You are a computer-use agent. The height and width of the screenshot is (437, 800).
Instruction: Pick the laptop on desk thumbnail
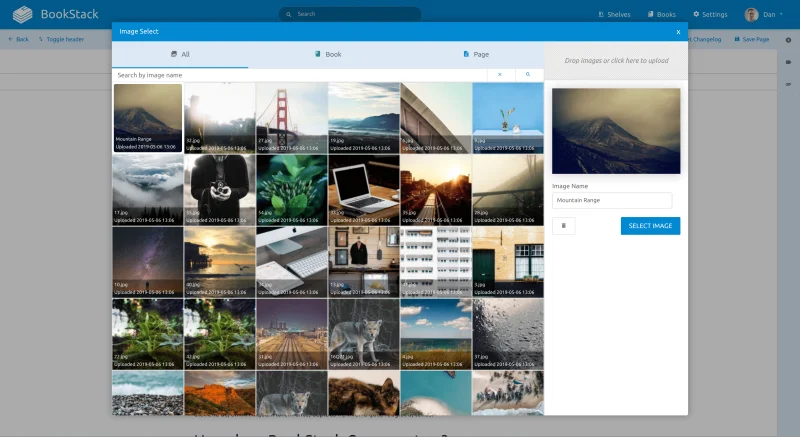(363, 189)
